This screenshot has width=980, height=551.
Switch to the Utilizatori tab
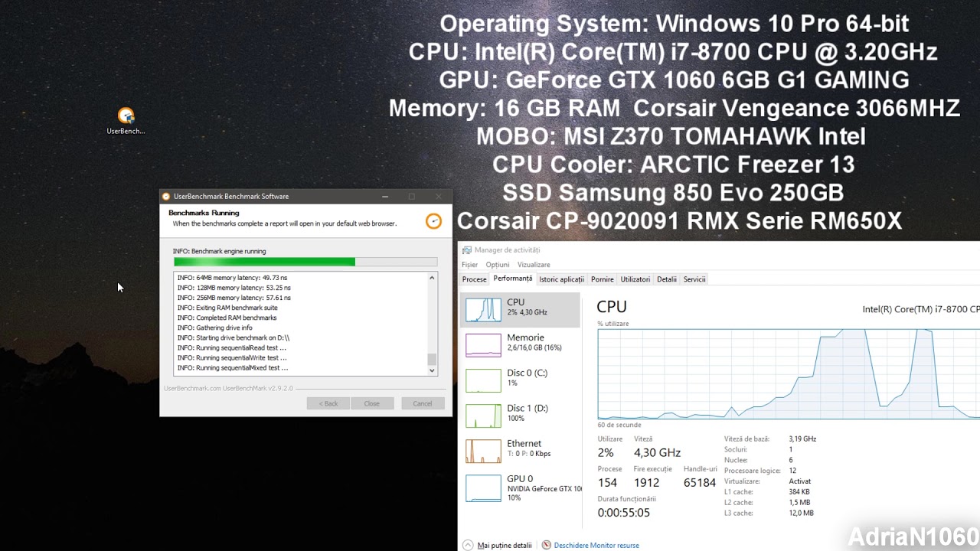[x=635, y=279]
